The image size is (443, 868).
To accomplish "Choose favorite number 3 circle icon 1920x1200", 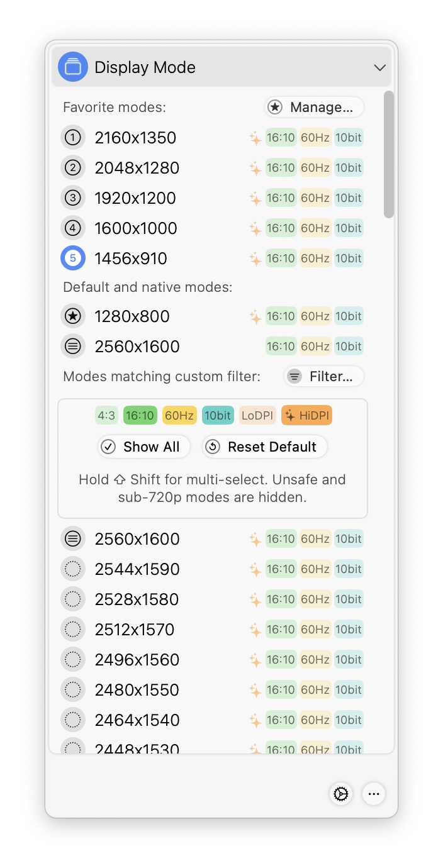I will click(x=73, y=198).
